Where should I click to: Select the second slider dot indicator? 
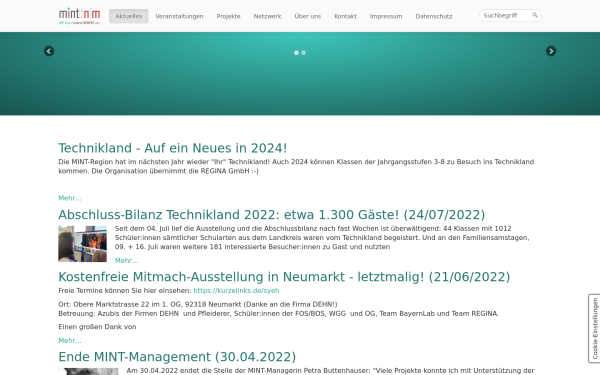[x=303, y=53]
